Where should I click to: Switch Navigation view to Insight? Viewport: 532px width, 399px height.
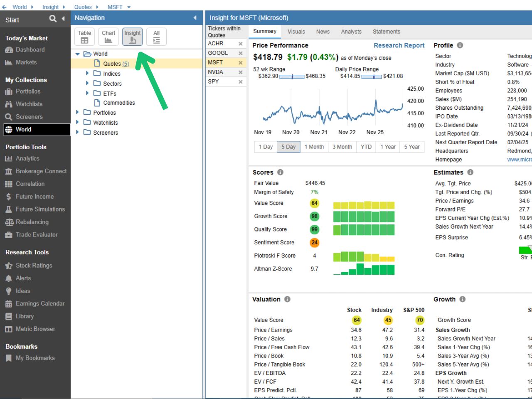point(133,37)
